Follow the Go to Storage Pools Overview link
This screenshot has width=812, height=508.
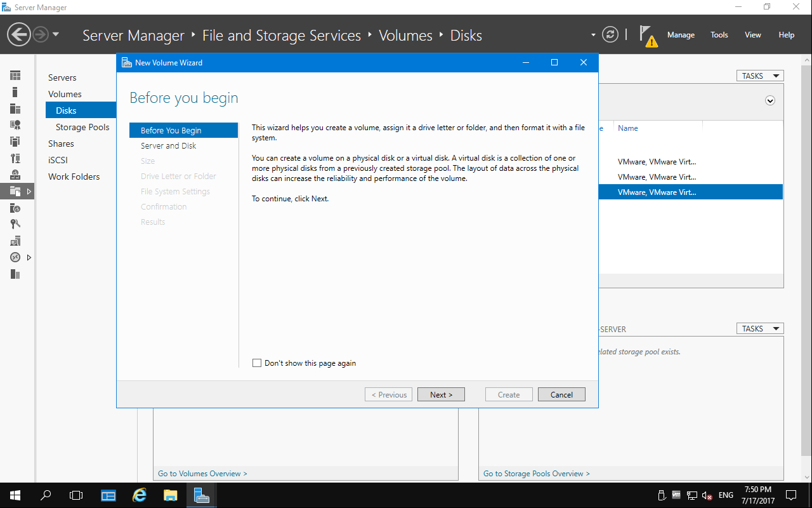[x=537, y=473]
